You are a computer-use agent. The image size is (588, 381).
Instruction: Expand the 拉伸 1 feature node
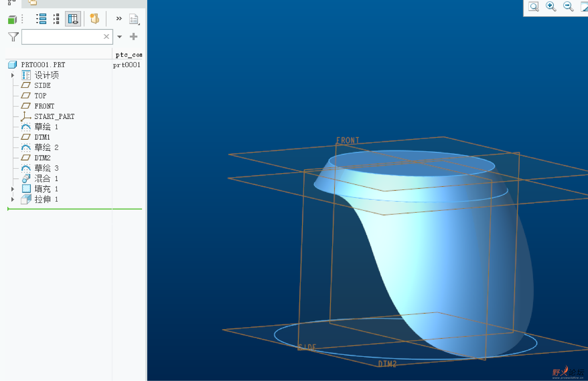tap(13, 199)
